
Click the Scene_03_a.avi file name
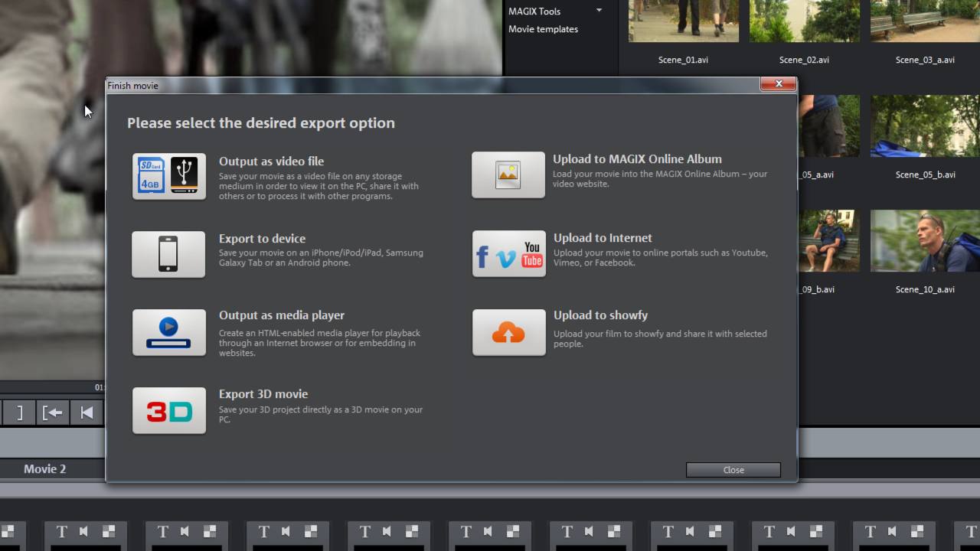[925, 60]
